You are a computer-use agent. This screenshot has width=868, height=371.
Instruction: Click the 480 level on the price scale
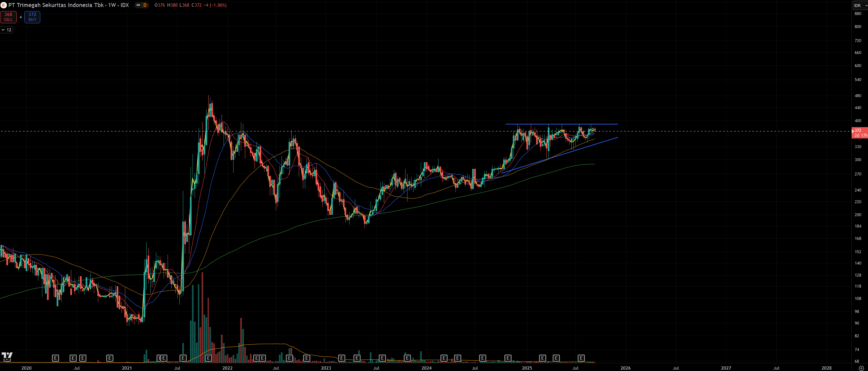pyautogui.click(x=858, y=96)
